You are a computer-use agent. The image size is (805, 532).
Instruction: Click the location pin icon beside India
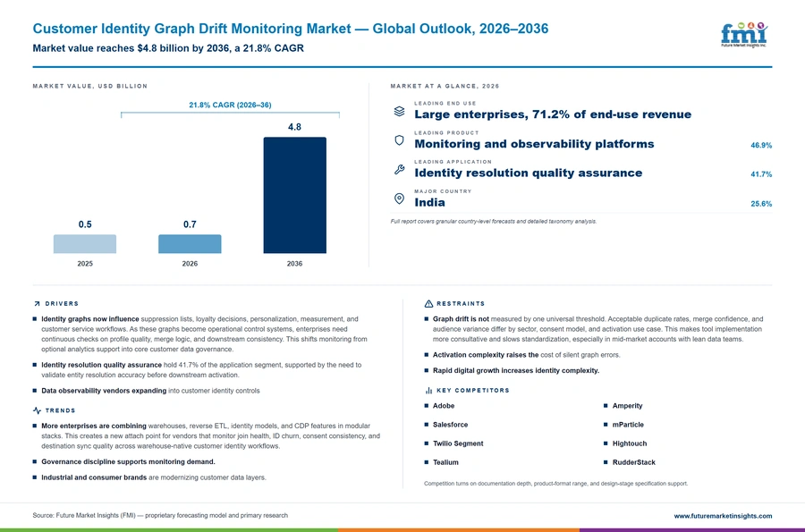click(x=399, y=198)
